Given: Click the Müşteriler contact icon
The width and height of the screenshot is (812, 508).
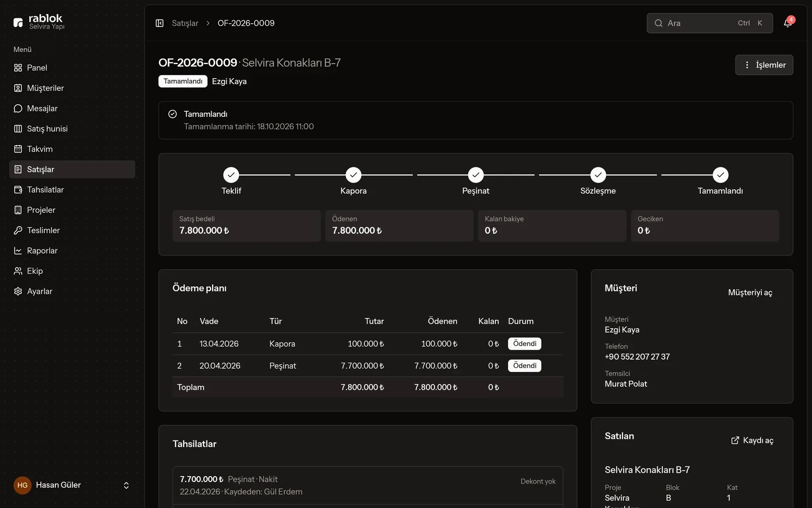Looking at the screenshot, I should 18,88.
